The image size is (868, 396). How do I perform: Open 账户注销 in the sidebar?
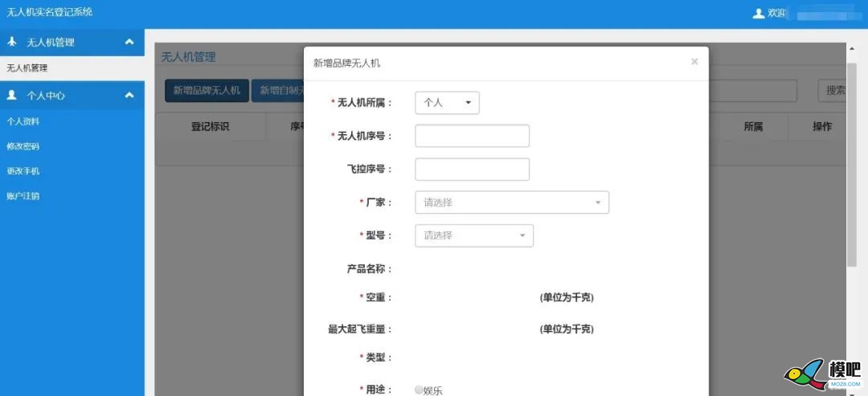coord(23,196)
